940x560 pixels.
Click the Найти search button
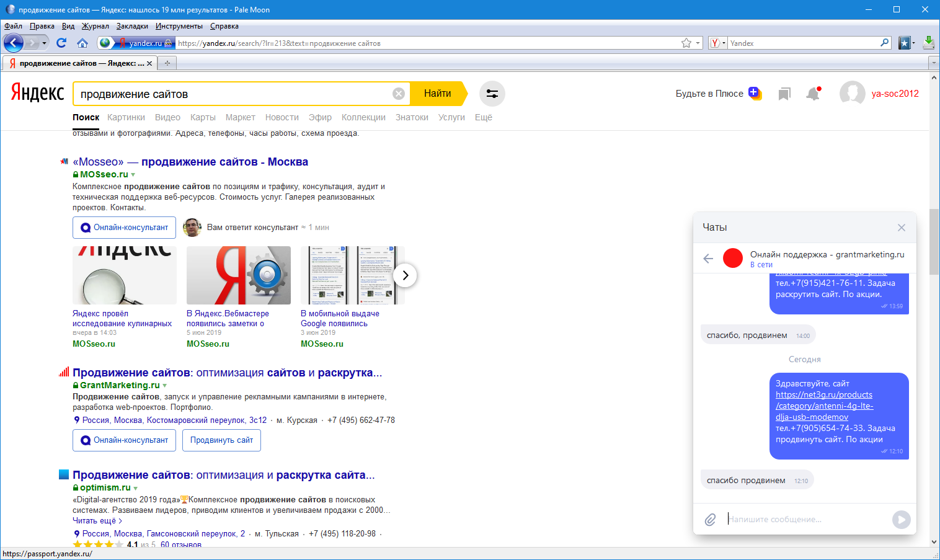tap(438, 94)
